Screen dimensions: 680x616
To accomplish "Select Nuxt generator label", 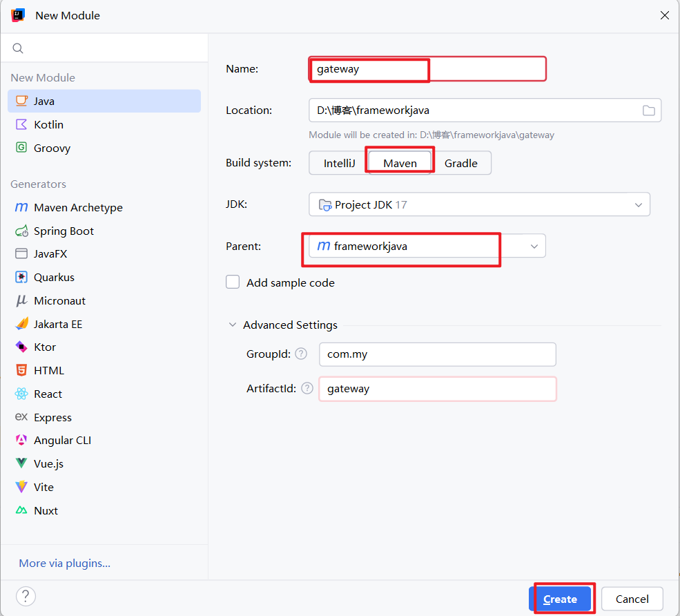I will pyautogui.click(x=46, y=510).
